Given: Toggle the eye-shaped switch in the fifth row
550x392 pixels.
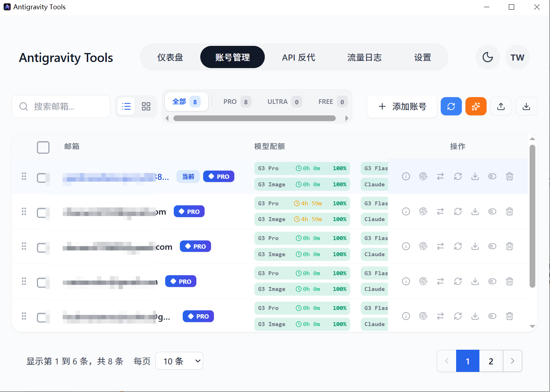Looking at the screenshot, I should click(x=492, y=316).
